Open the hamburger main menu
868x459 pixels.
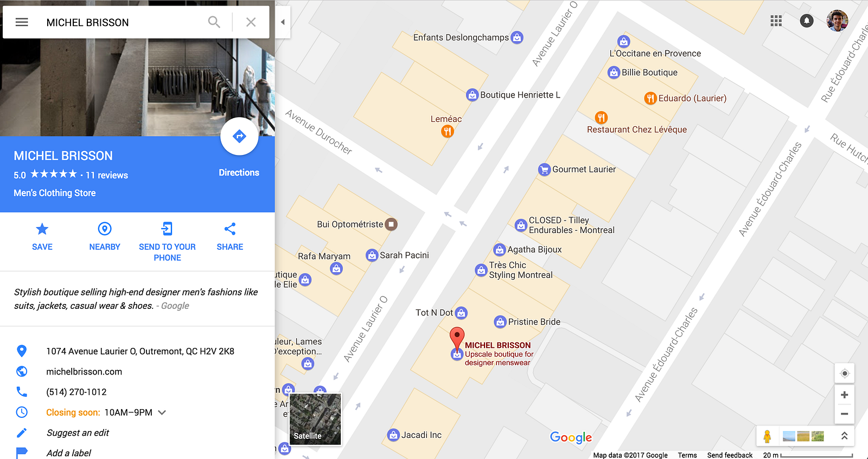(x=22, y=22)
